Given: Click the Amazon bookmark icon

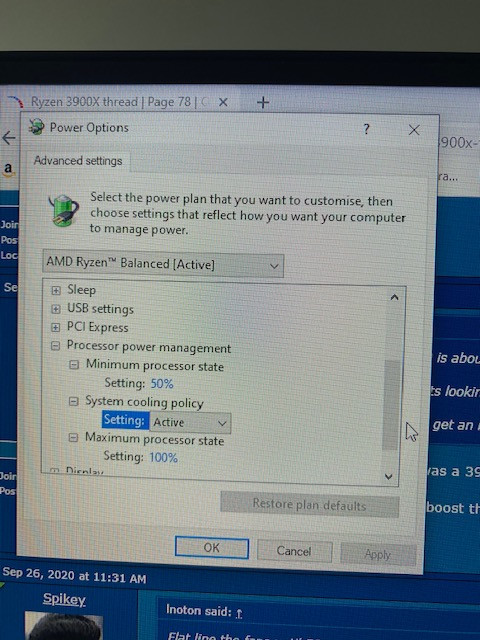Looking at the screenshot, I should [8, 168].
